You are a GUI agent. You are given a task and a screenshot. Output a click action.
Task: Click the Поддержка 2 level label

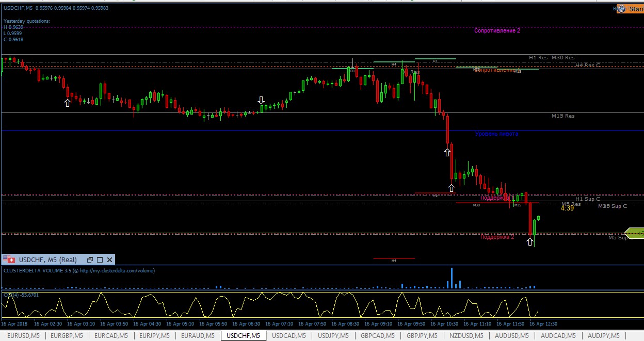coord(497,237)
